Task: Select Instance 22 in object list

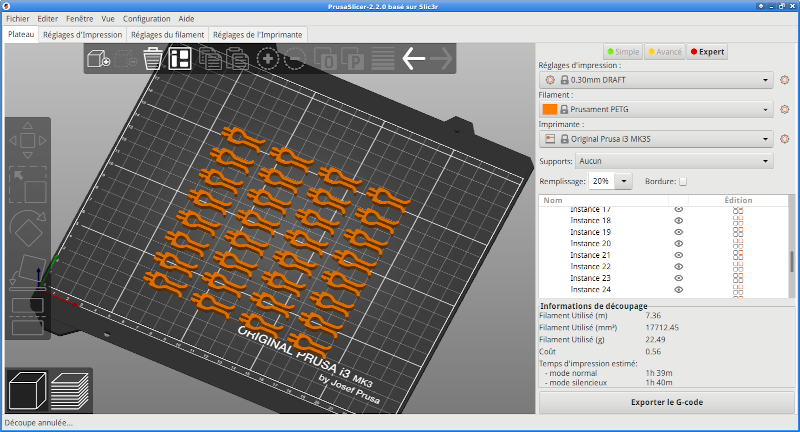Action: pos(590,266)
